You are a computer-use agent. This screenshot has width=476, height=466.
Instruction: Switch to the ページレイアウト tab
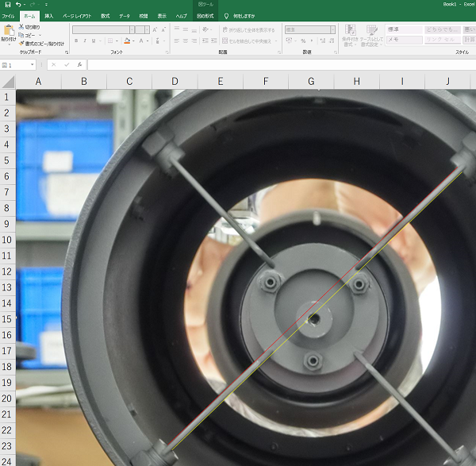[x=77, y=16]
